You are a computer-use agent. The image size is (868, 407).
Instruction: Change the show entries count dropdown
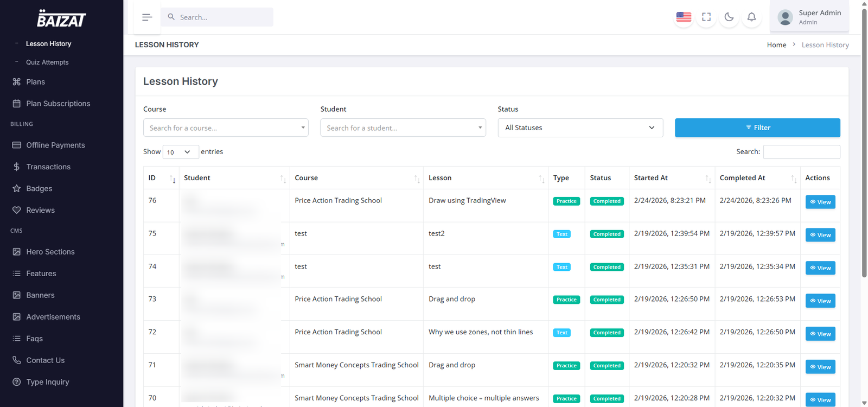(180, 152)
